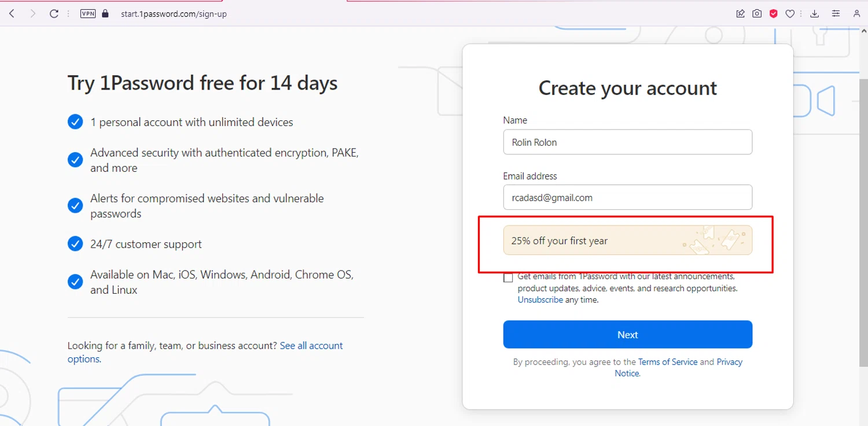Click the checkmark beside 24/7 customer support

point(75,244)
